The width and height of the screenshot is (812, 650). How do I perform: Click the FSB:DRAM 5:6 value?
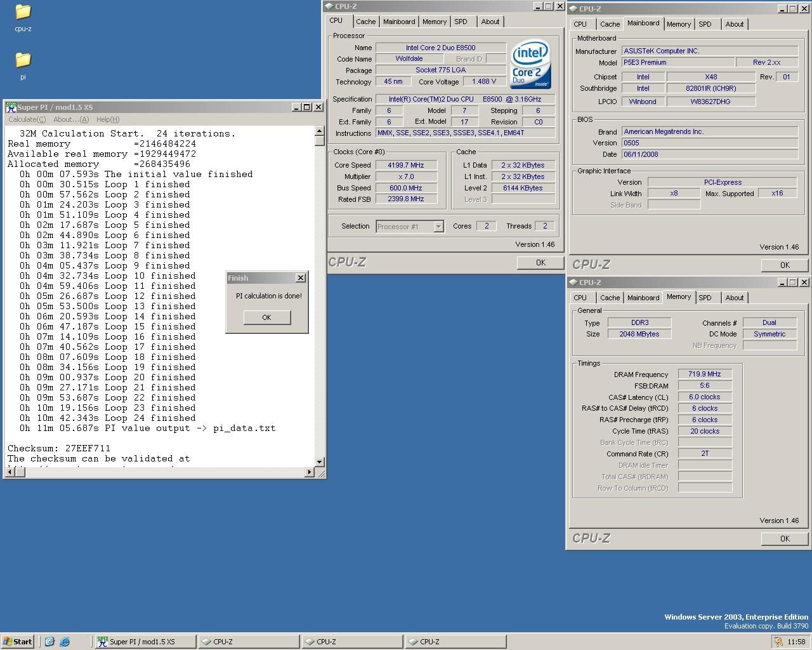pos(705,386)
